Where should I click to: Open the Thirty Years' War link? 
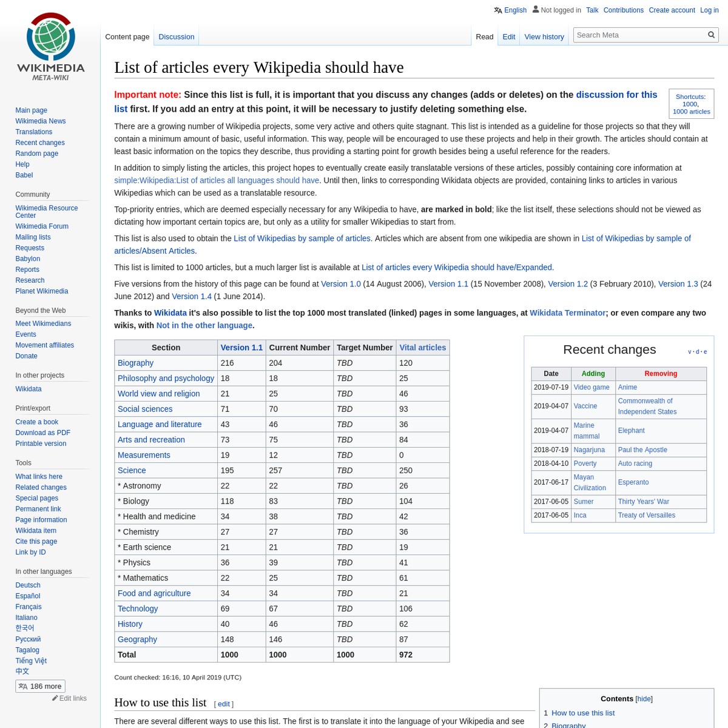click(644, 502)
